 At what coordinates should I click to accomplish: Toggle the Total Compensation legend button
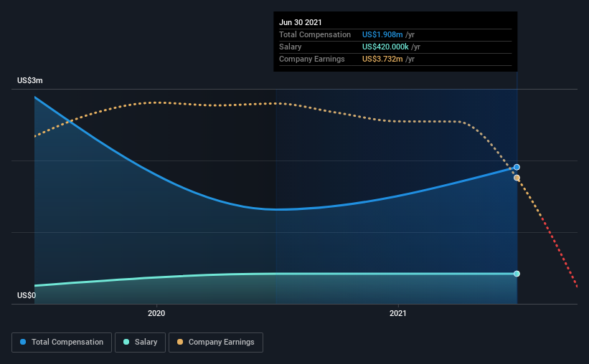pyautogui.click(x=62, y=343)
